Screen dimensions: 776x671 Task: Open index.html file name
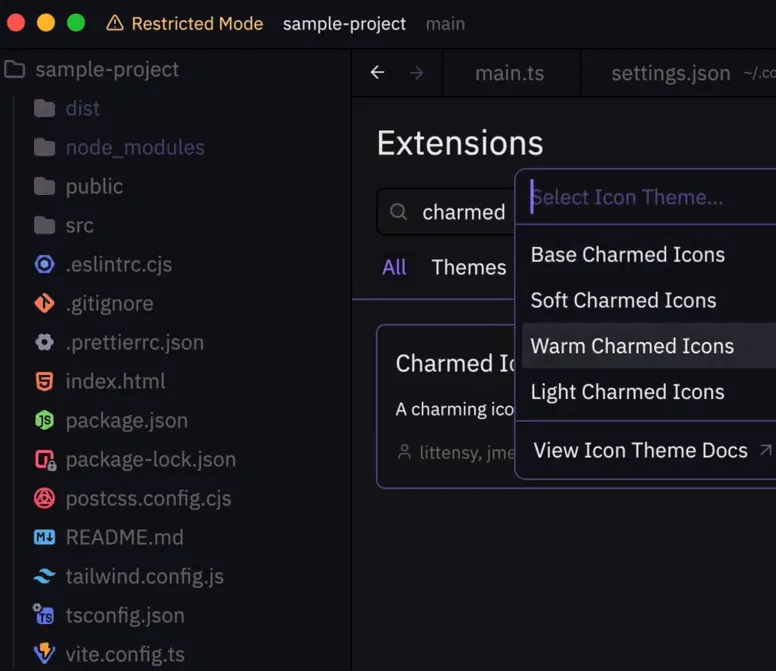[115, 382]
